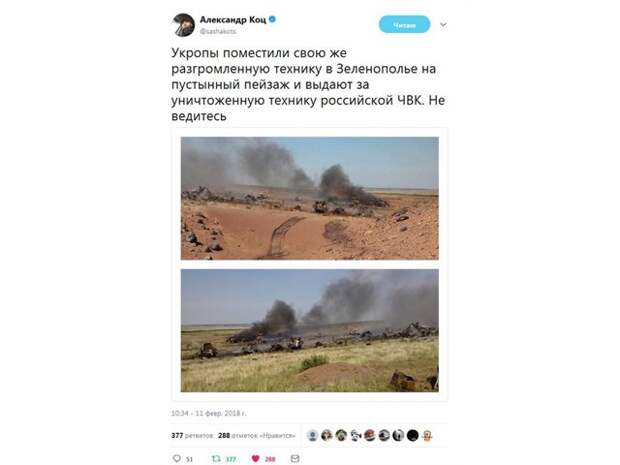
Task: Click the last yellowish liker avatar
Action: click(427, 435)
